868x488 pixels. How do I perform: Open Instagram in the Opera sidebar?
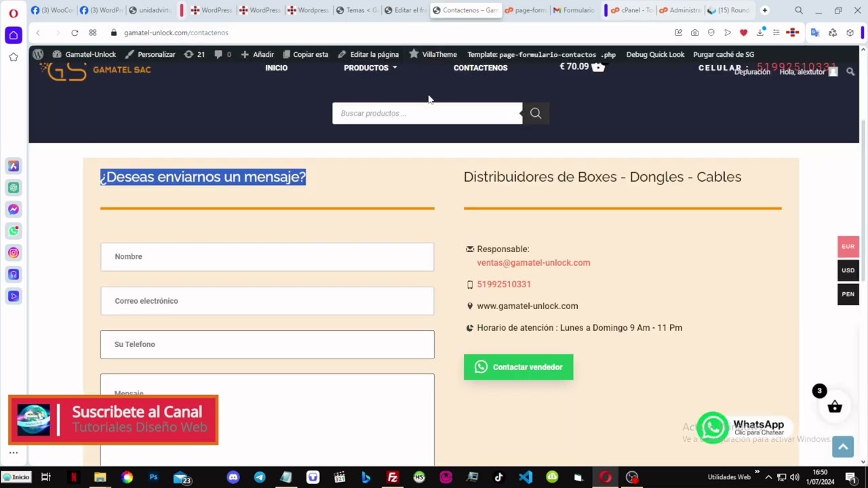tap(14, 253)
